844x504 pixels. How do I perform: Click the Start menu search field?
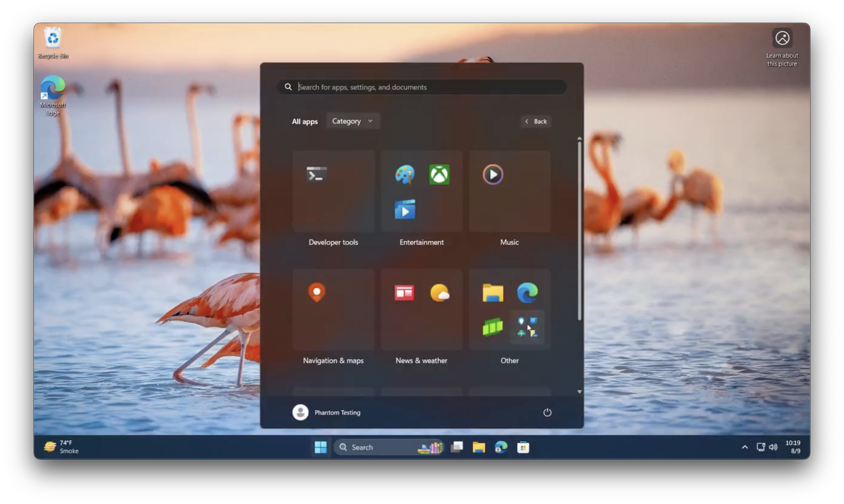click(421, 87)
